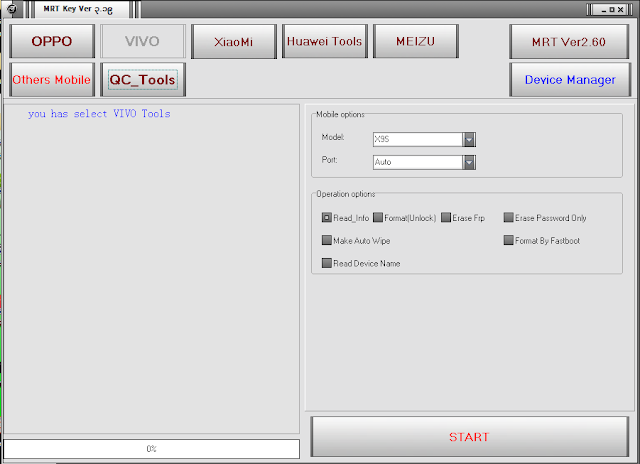Minimize the MRT Key window

(604, 10)
